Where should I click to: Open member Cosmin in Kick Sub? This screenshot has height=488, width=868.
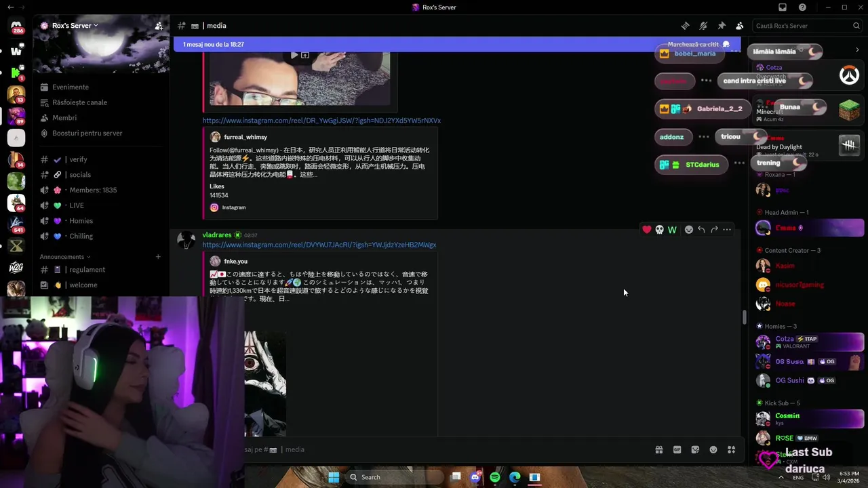(x=809, y=418)
